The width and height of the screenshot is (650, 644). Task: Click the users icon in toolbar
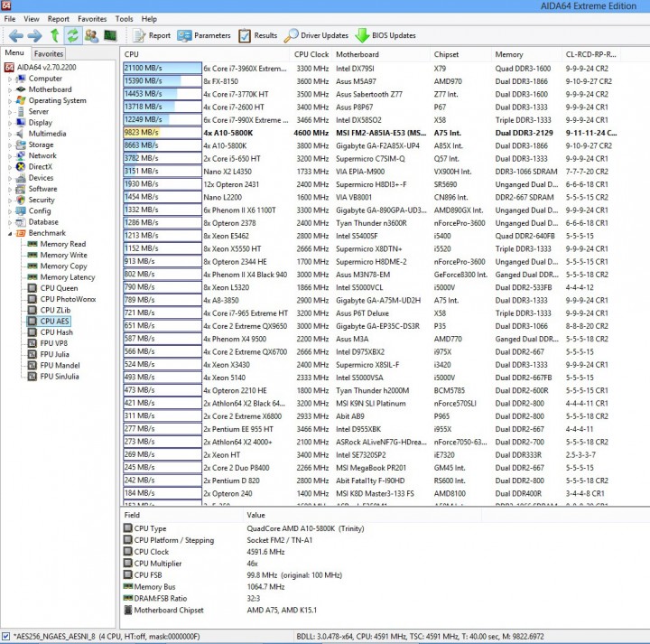pos(91,35)
